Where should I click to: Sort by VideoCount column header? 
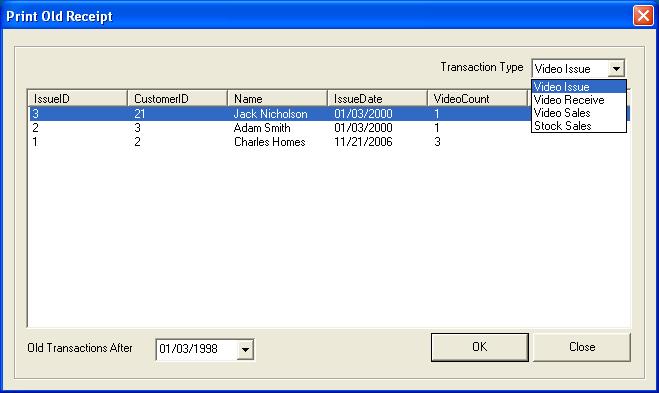(477, 98)
